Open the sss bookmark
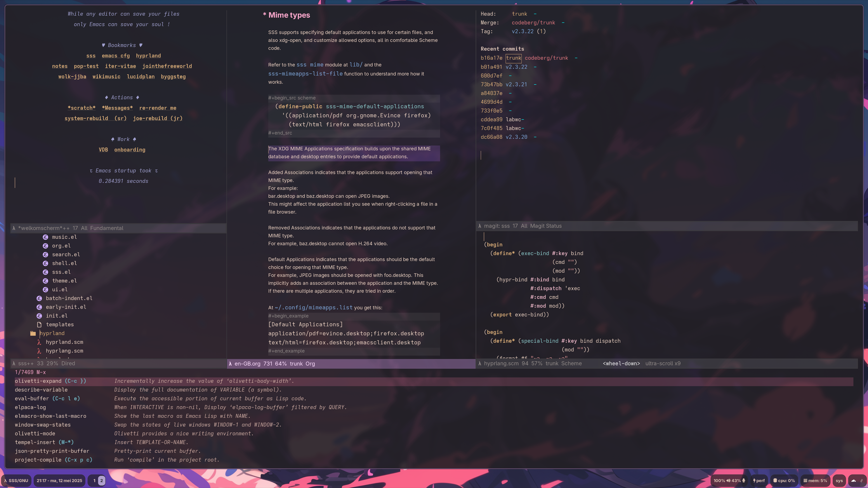 coord(91,56)
